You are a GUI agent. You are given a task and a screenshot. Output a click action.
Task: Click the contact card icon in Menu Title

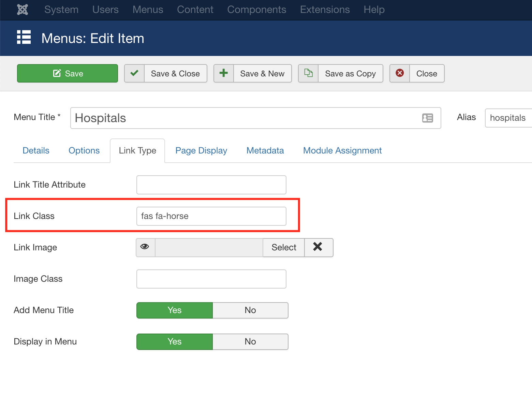(x=427, y=118)
